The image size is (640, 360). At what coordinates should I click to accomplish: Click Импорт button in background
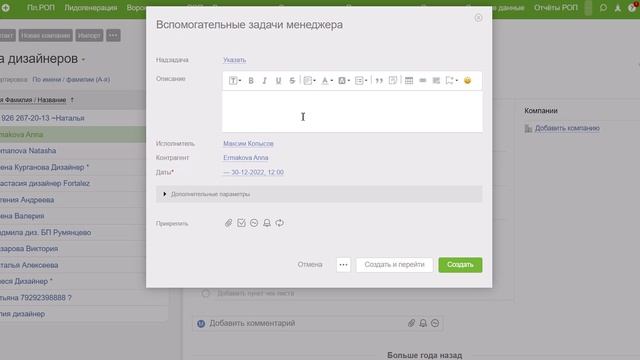(x=89, y=36)
